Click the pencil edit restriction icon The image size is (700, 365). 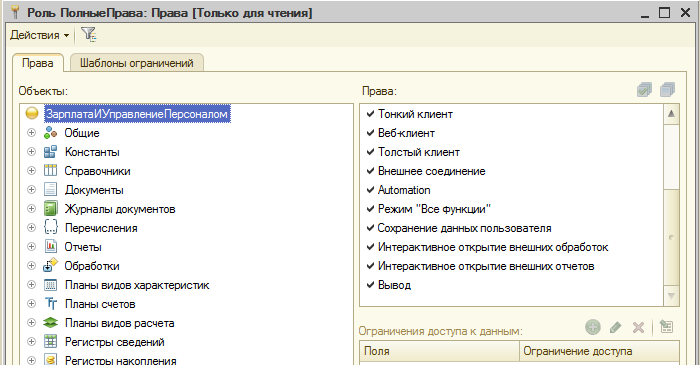tap(615, 328)
